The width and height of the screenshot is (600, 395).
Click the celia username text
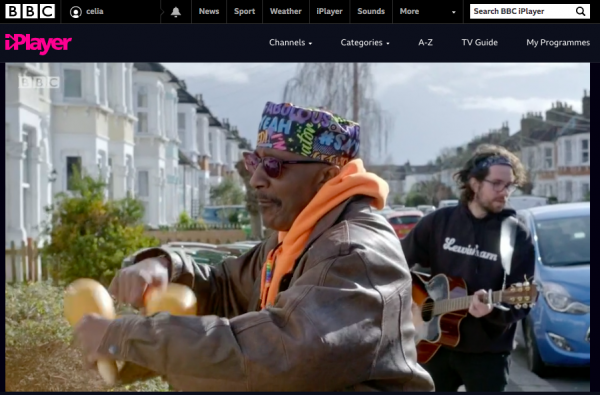(95, 11)
